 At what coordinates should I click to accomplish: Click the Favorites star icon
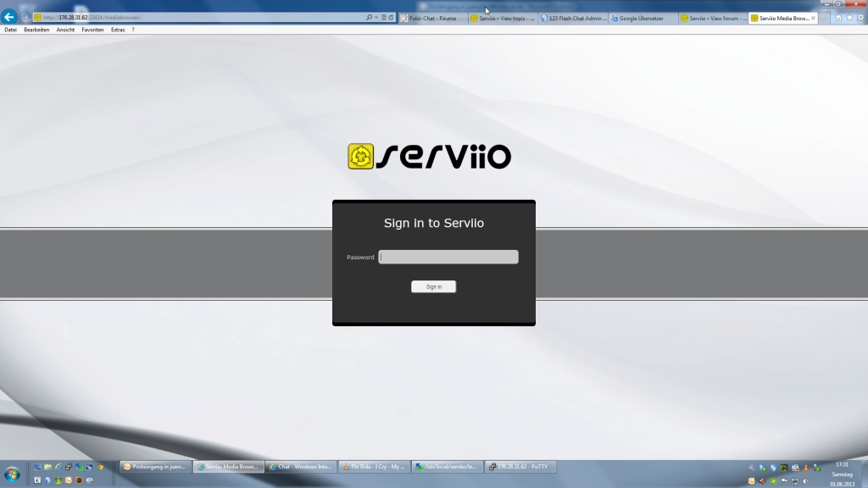tap(849, 17)
